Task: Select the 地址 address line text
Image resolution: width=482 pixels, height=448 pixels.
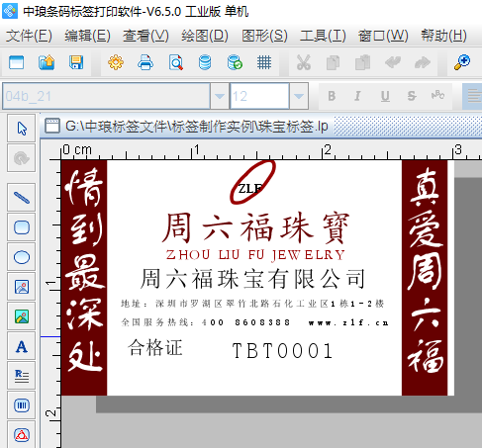Action: (x=252, y=304)
